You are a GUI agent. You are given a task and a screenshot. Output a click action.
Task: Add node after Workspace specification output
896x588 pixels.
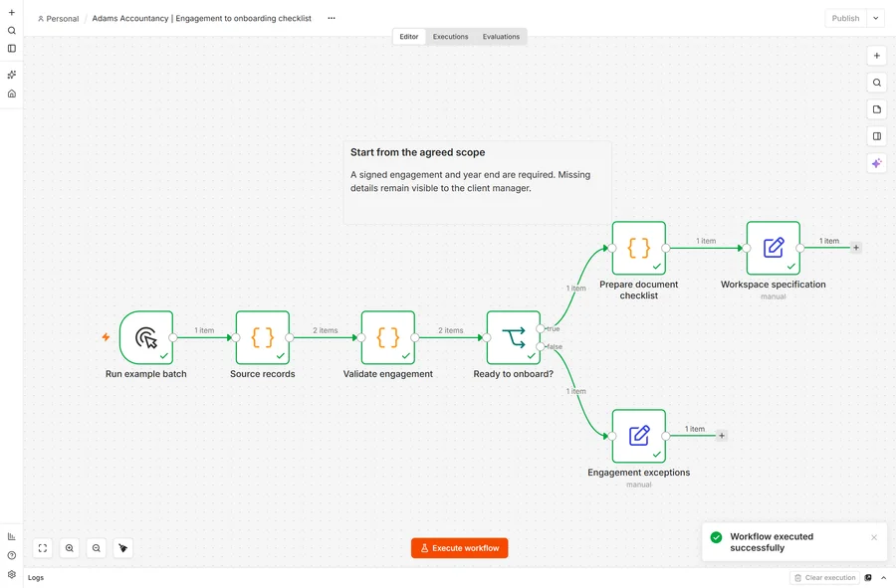click(x=856, y=248)
